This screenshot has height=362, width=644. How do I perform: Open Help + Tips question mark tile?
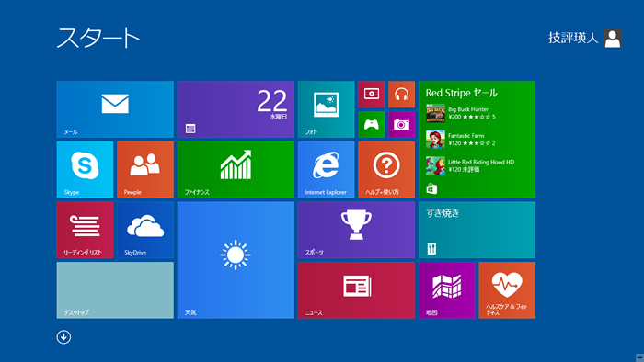[386, 170]
